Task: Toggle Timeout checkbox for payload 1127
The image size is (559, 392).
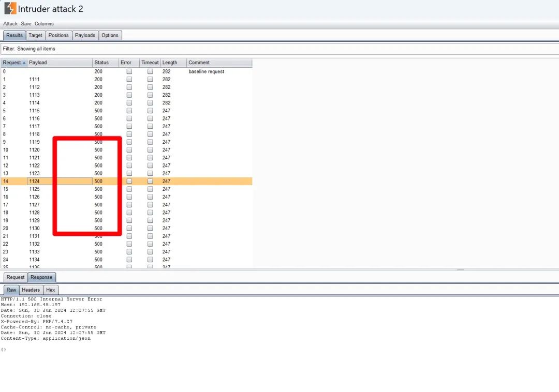Action: (x=150, y=205)
